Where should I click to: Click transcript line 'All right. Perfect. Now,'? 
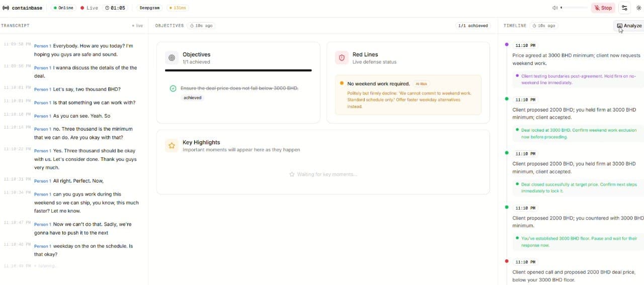pos(78,181)
